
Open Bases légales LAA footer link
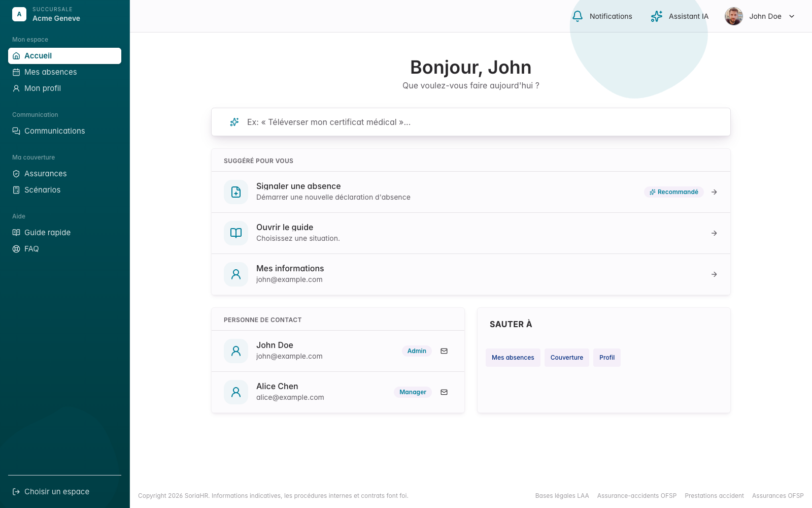pyautogui.click(x=562, y=496)
